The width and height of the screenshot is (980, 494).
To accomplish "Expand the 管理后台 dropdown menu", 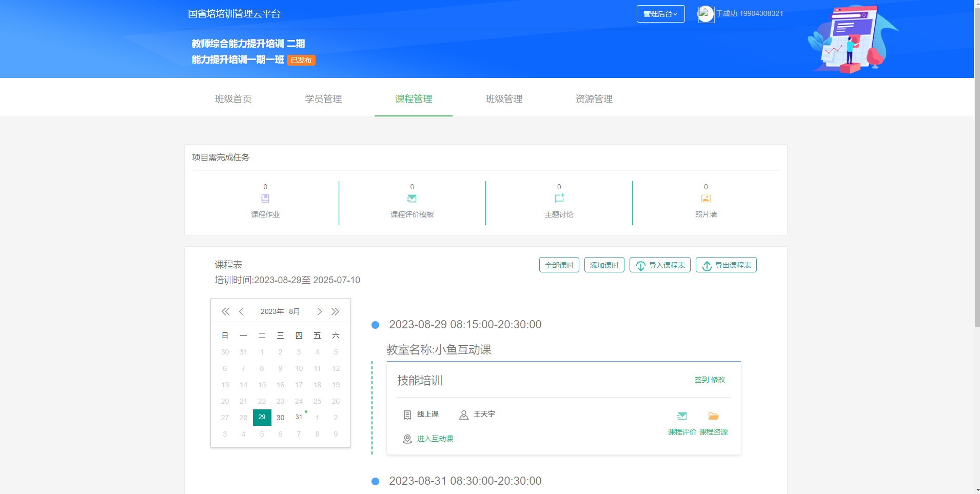I will 660,14.
